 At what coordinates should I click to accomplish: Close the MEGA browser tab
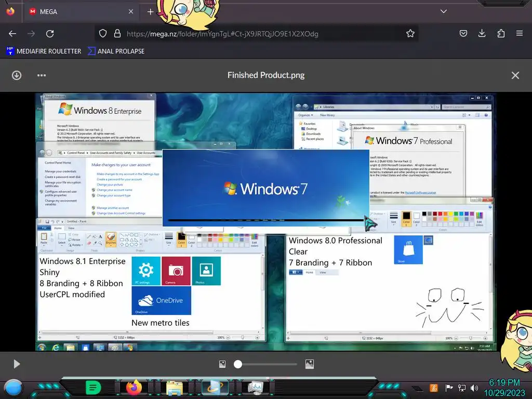pos(130,11)
